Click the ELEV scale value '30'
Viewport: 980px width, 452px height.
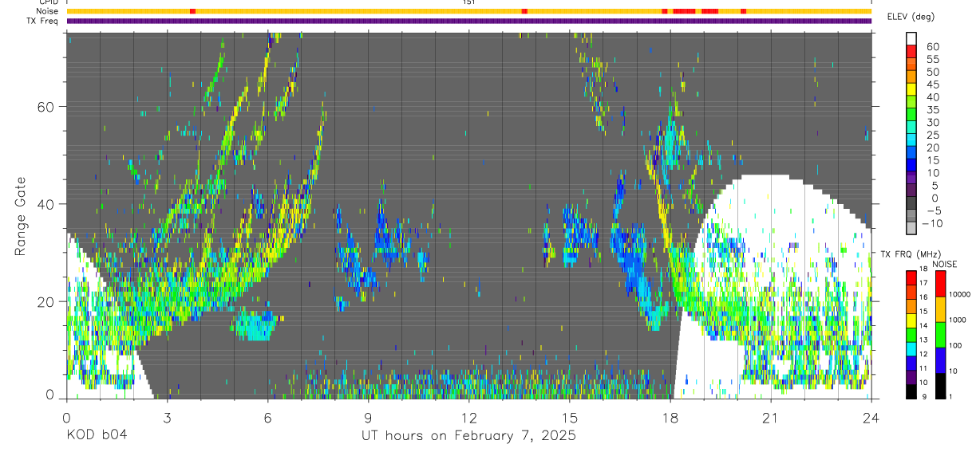click(933, 123)
